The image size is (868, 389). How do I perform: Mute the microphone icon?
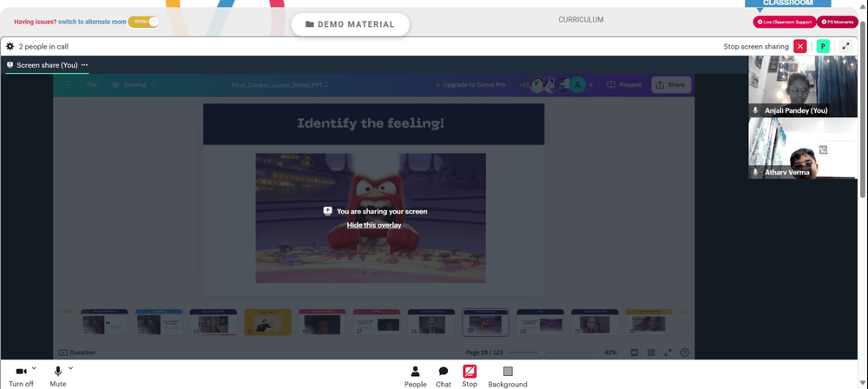[57, 372]
